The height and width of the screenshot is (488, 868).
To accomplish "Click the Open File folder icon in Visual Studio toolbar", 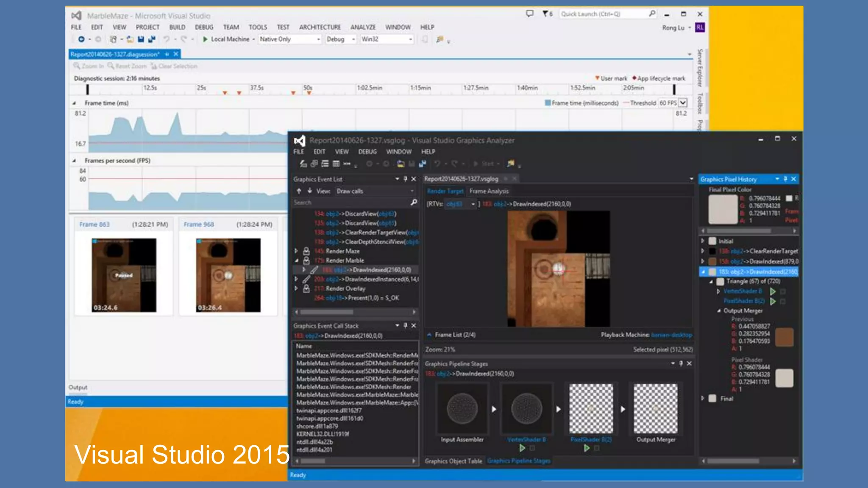I will [x=130, y=39].
